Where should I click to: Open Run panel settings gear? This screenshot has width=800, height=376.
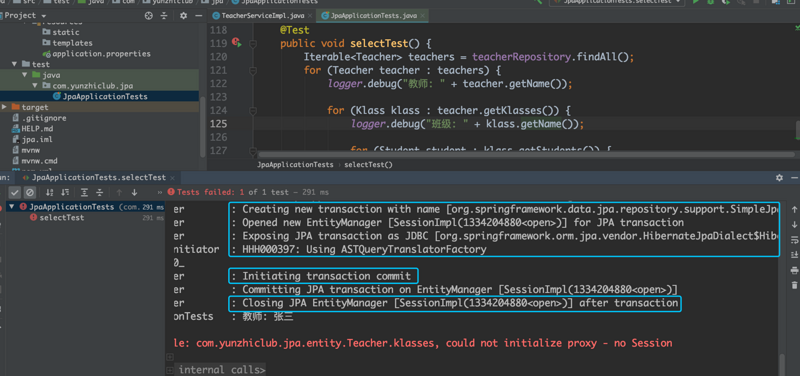click(779, 178)
